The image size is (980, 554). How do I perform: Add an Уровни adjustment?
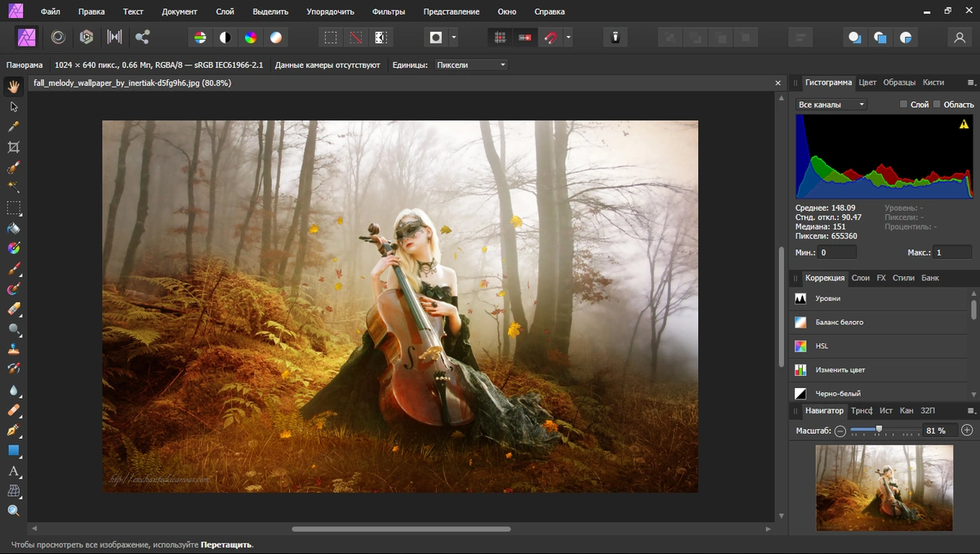pos(879,298)
